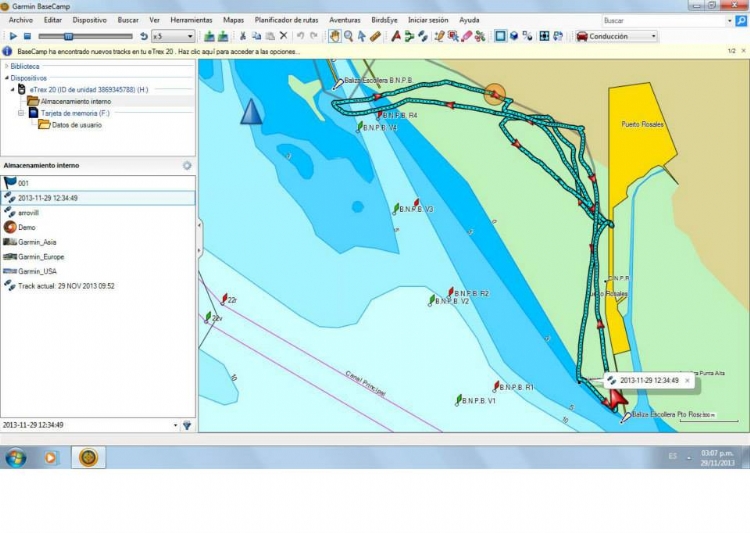Image resolution: width=750 pixels, height=533 pixels.
Task: Stop the track playback
Action: click(x=27, y=36)
